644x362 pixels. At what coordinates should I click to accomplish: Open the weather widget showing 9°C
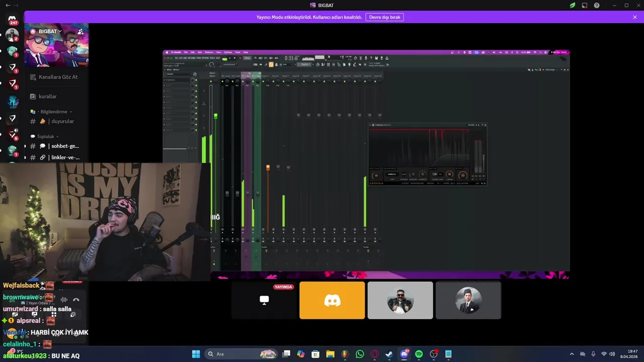click(14, 351)
